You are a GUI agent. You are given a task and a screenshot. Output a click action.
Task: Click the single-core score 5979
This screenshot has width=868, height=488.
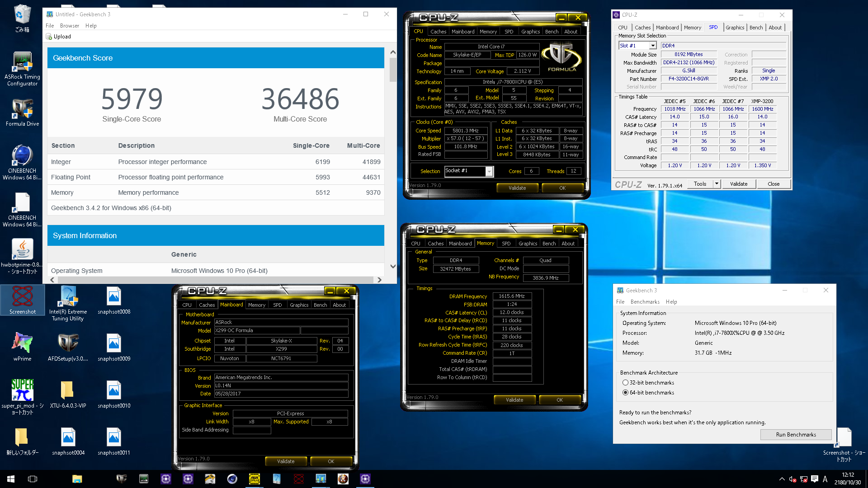[132, 99]
